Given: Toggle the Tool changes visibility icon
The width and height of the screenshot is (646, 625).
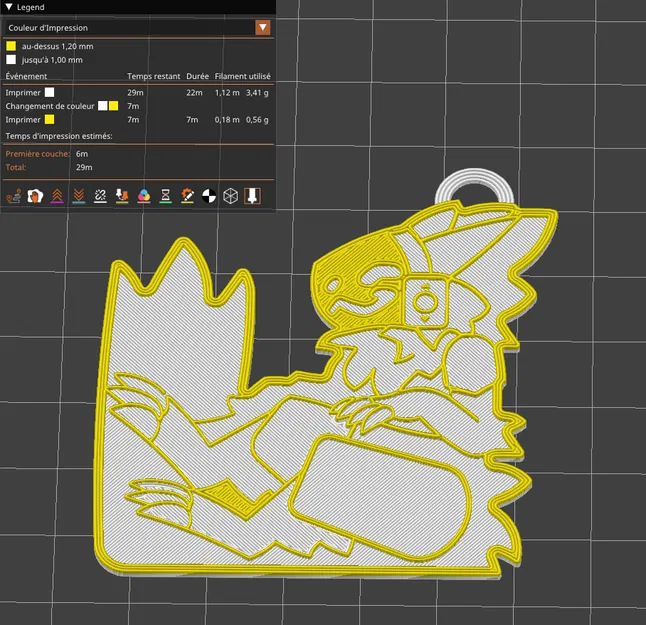Looking at the screenshot, I should pyautogui.click(x=122, y=196).
